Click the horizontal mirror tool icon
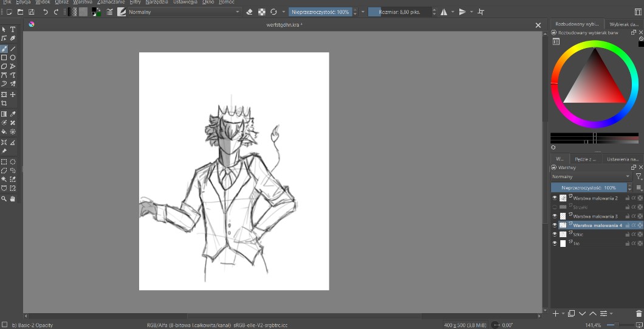 pyautogui.click(x=444, y=12)
